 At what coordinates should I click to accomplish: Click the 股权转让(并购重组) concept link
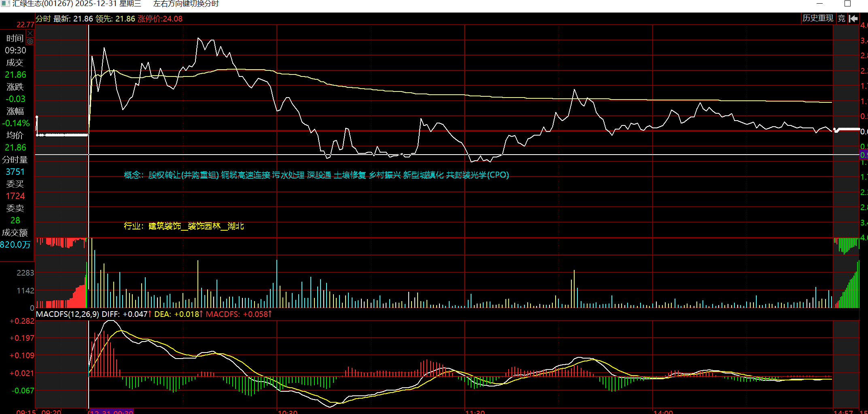click(184, 175)
